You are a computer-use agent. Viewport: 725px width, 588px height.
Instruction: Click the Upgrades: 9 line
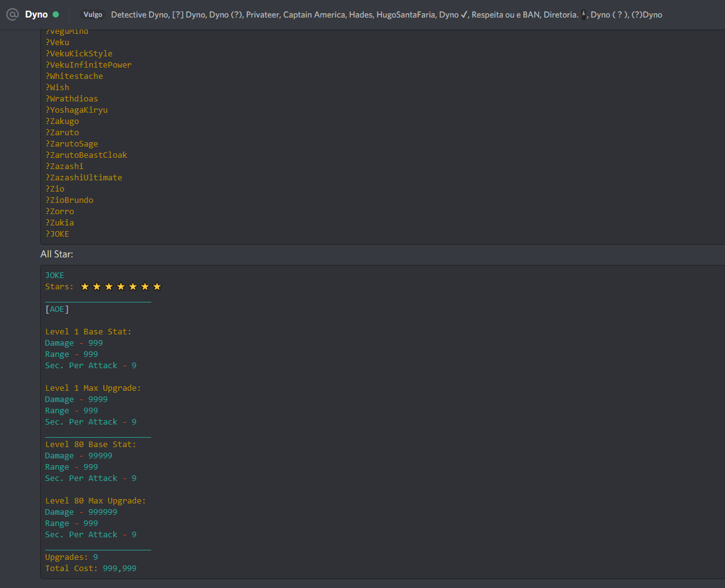pos(71,557)
